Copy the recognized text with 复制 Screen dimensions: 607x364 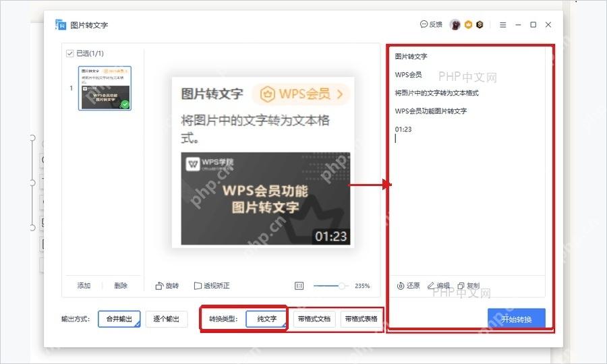469,286
